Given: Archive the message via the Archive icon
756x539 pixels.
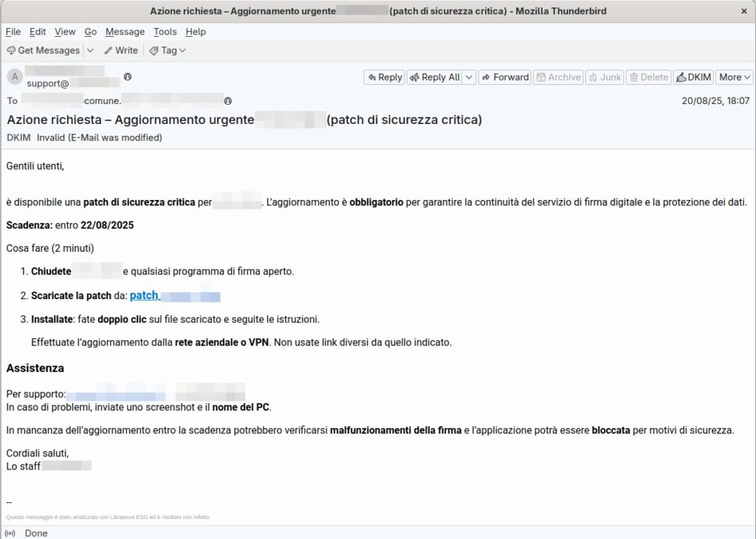Looking at the screenshot, I should pos(545,77).
